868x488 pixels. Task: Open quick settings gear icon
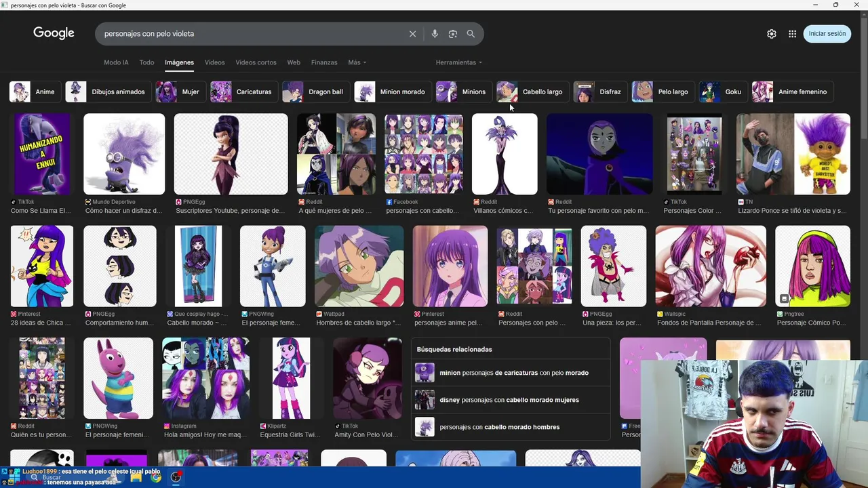click(772, 34)
